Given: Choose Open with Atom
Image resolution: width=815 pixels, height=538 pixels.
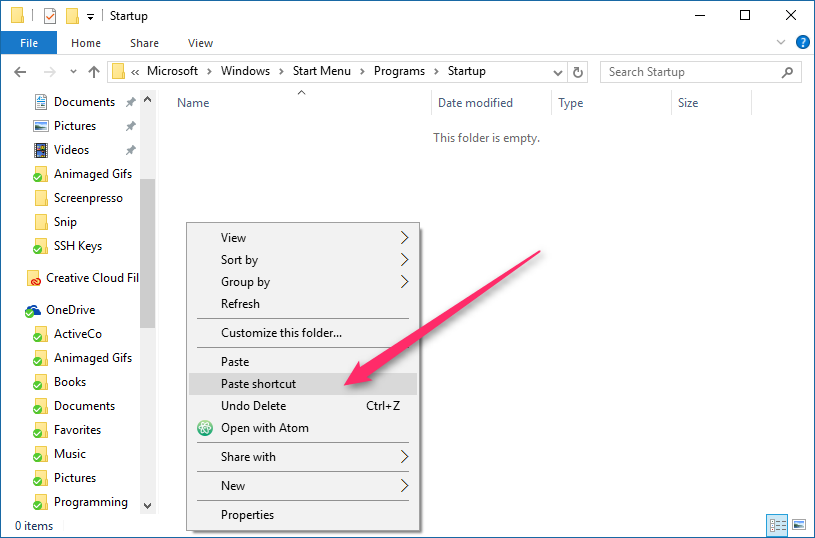Looking at the screenshot, I should 303,428.
